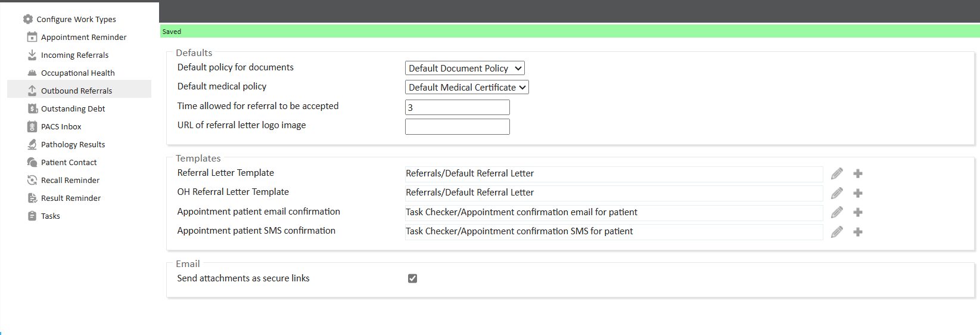980x335 pixels.
Task: Click the plus icon for Referral Letter Template
Action: pyautogui.click(x=858, y=173)
